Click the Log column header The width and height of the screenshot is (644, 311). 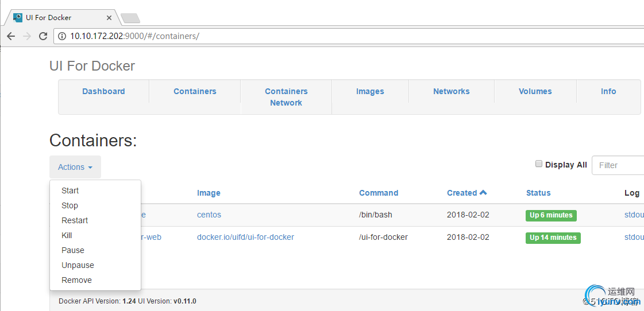(632, 193)
